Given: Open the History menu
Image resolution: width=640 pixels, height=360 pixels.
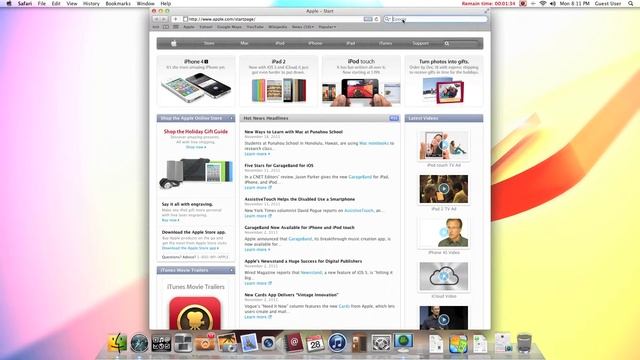Looking at the screenshot, I should pyautogui.click(x=91, y=3).
